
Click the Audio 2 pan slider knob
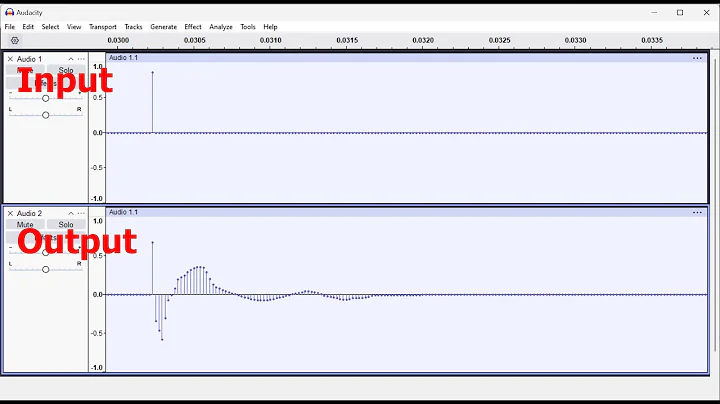point(45,269)
